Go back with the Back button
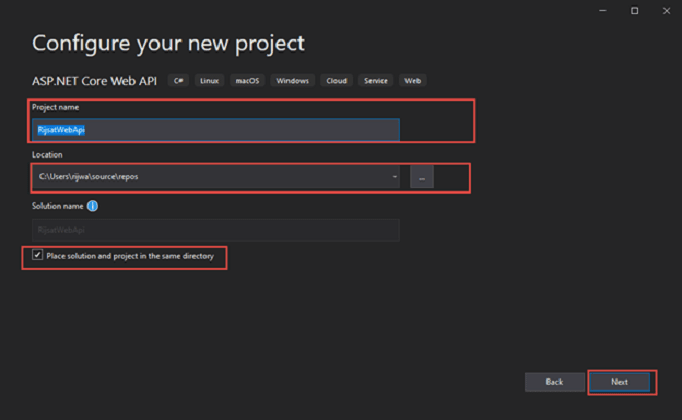 554,382
